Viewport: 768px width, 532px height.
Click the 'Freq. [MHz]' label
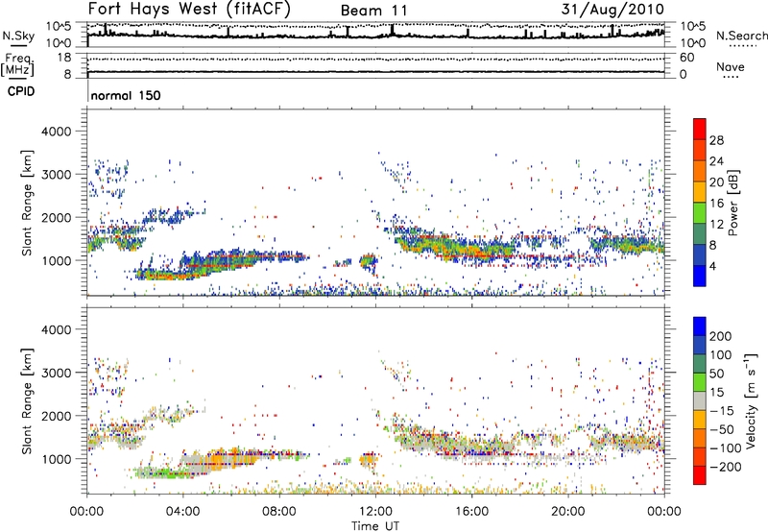(x=17, y=64)
